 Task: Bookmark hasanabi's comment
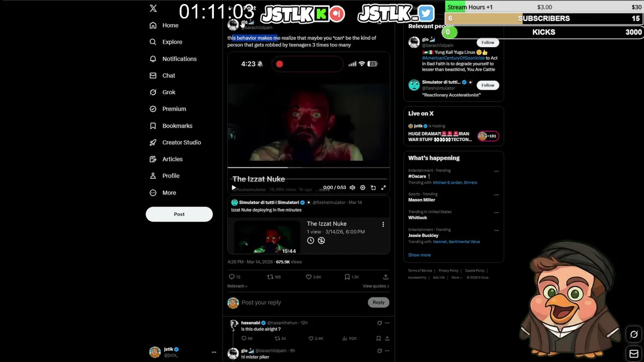(x=378, y=338)
